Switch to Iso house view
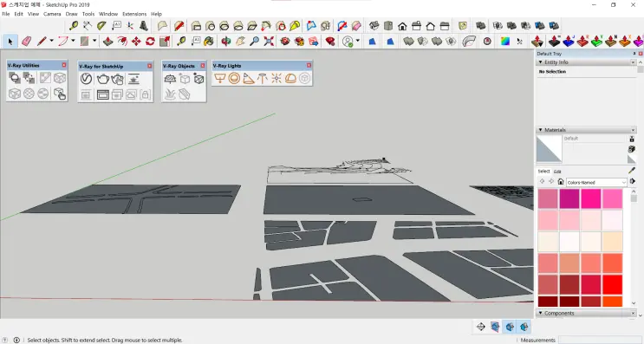This screenshot has height=344, width=644. tap(374, 26)
